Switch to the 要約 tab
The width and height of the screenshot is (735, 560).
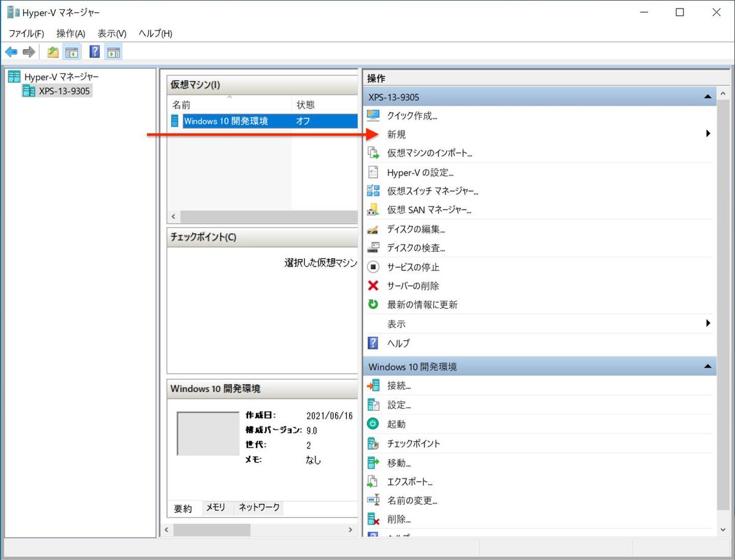[x=183, y=509]
